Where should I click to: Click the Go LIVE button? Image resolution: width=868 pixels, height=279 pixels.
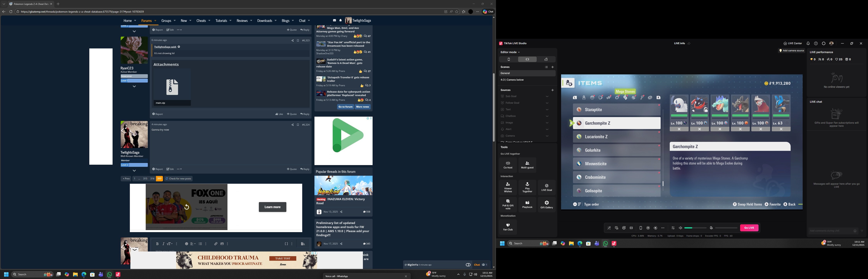click(x=749, y=228)
